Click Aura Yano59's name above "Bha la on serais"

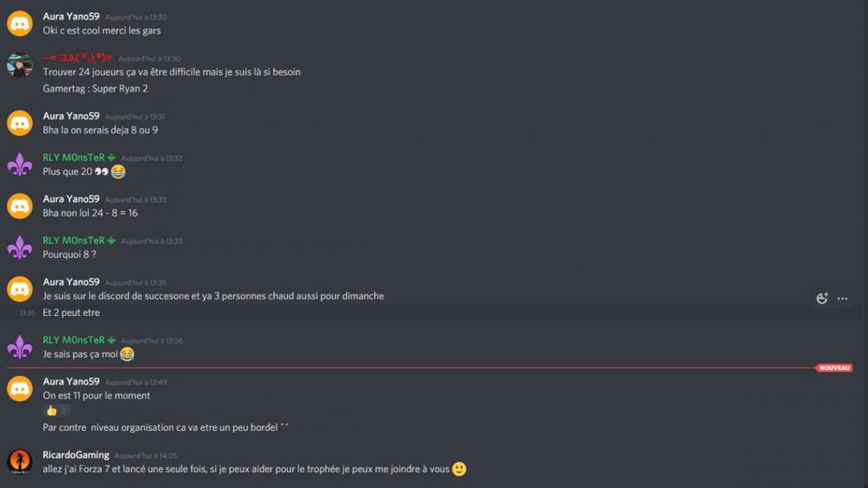tap(71, 116)
